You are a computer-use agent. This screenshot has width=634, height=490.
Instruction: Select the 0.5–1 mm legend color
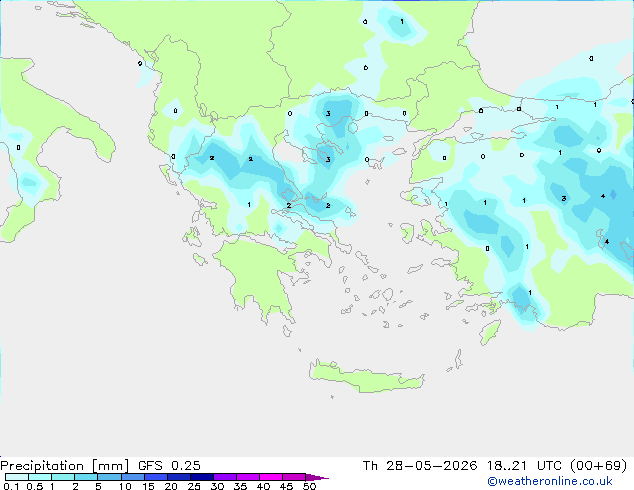40,477
